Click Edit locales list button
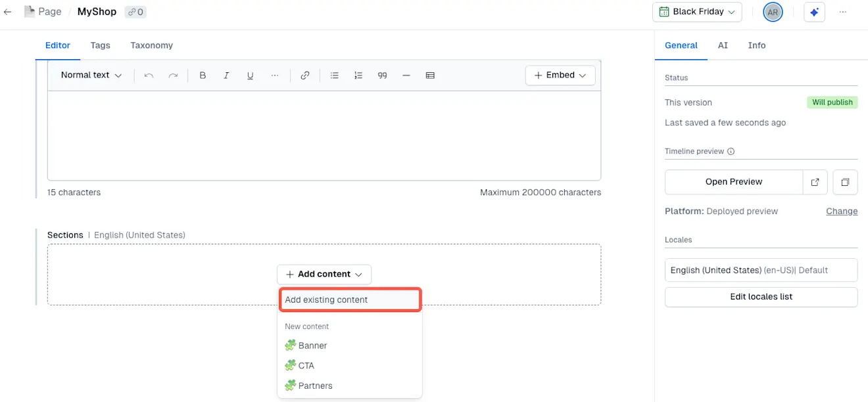The image size is (868, 402). coord(761,297)
